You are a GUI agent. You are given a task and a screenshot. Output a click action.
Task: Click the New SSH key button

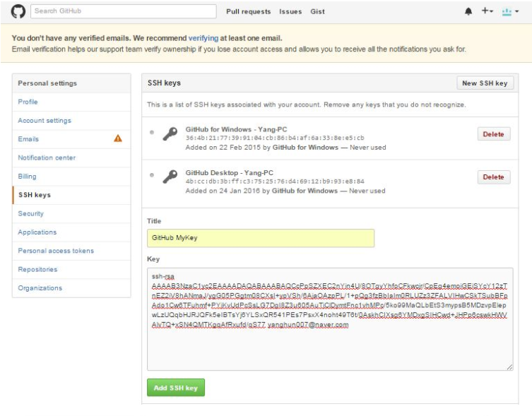[485, 83]
